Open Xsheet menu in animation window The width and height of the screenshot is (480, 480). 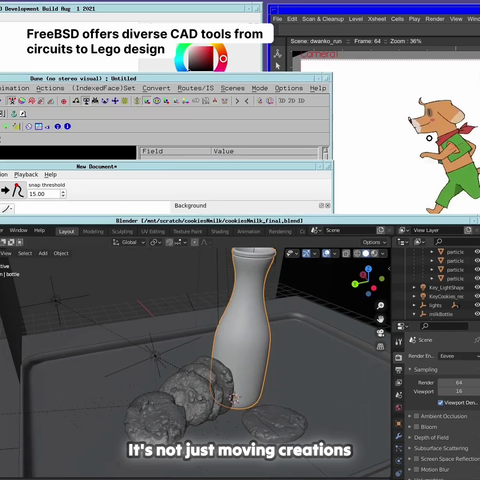coord(377,19)
